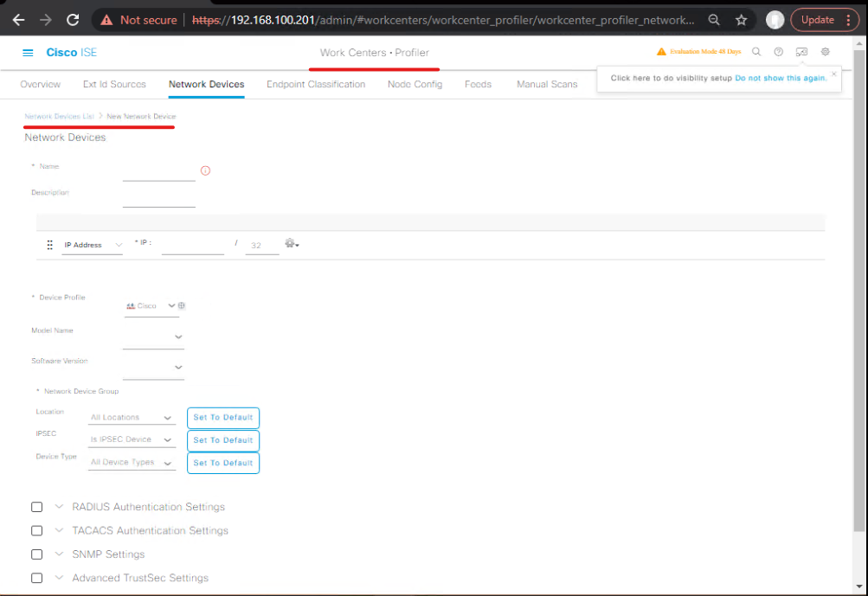The height and width of the screenshot is (596, 868).
Task: Enable RADIUS Authentication Settings checkbox
Action: pos(37,507)
